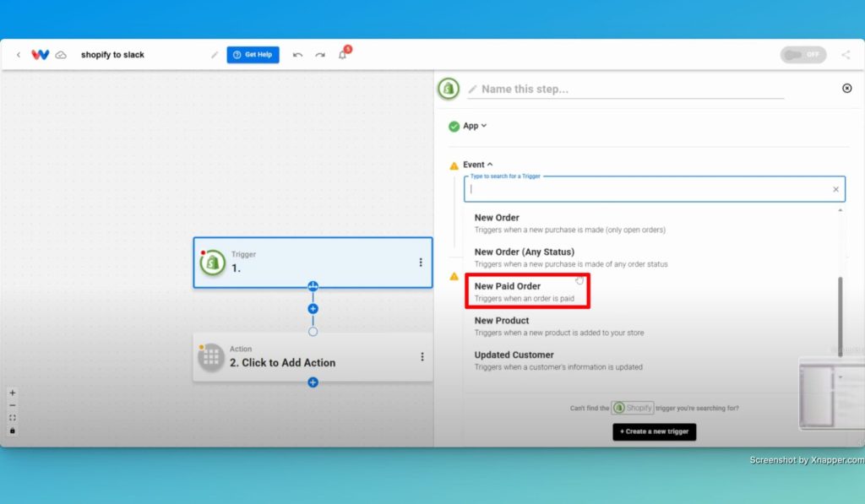The width and height of the screenshot is (865, 504).
Task: Click Create a new trigger button
Action: coord(655,431)
